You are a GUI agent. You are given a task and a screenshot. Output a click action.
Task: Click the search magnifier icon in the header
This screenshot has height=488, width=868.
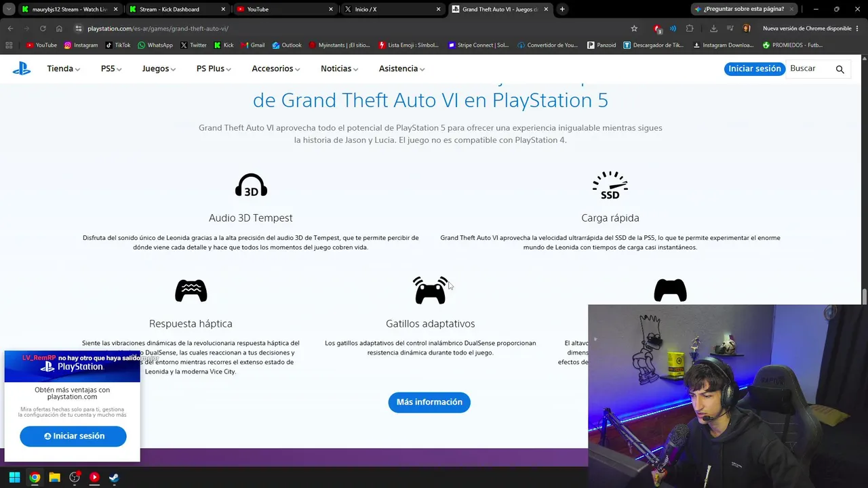tap(840, 69)
